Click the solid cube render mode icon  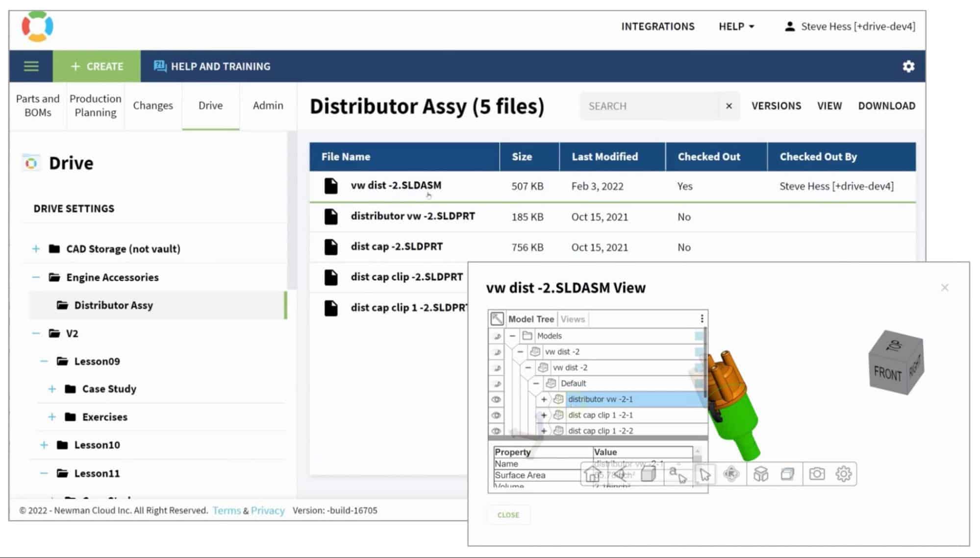pos(648,474)
